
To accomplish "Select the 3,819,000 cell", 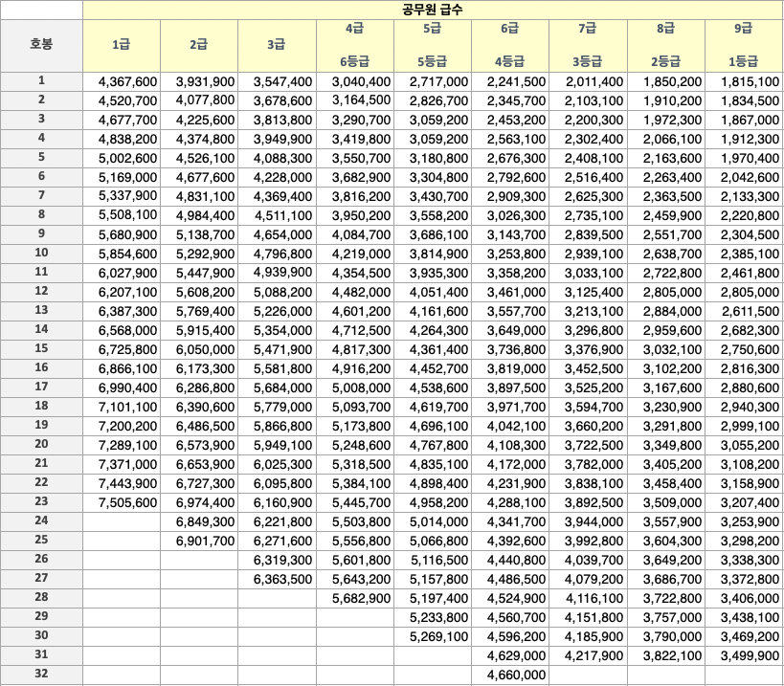I will [x=510, y=368].
